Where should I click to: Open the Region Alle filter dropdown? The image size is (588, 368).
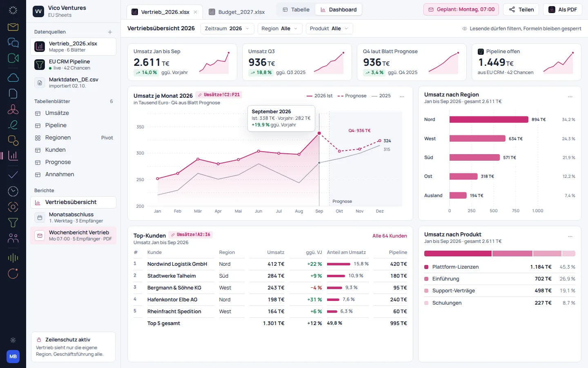coord(280,29)
